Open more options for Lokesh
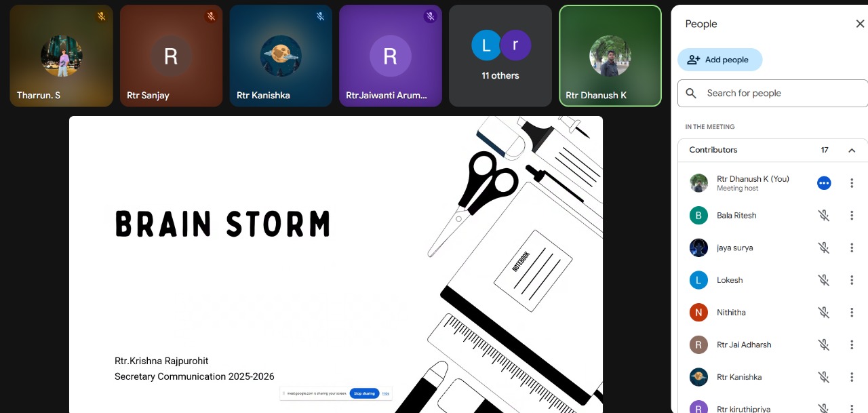This screenshot has width=868, height=413. pyautogui.click(x=852, y=280)
